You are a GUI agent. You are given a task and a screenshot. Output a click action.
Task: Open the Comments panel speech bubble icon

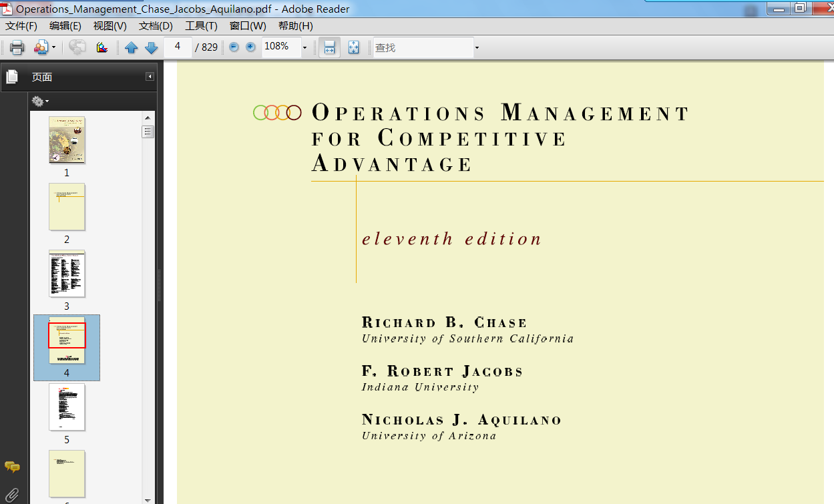coord(12,467)
